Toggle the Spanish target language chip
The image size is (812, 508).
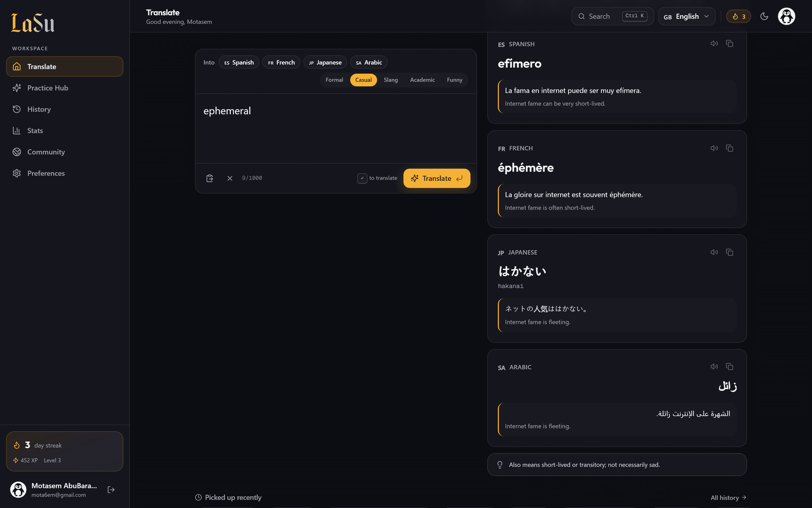(239, 62)
